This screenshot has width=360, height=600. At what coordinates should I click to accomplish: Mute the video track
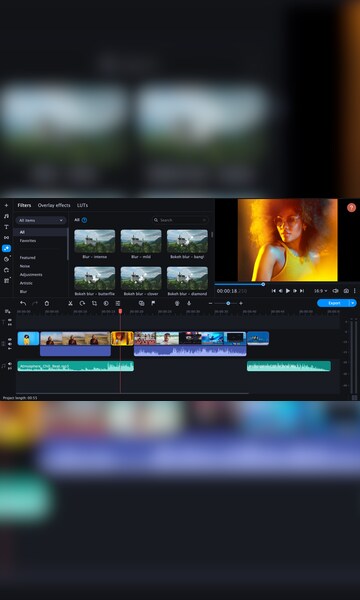(x=10, y=344)
